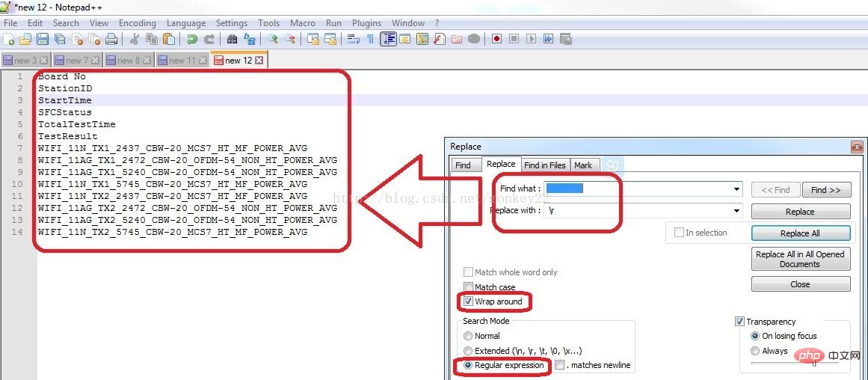Expand the Replace with history dropdown
868x380 pixels.
click(737, 210)
